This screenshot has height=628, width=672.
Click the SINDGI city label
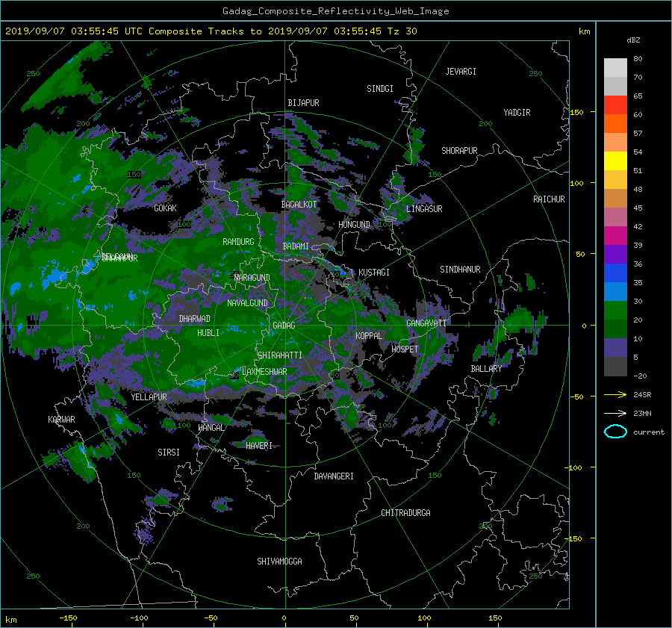tap(380, 89)
